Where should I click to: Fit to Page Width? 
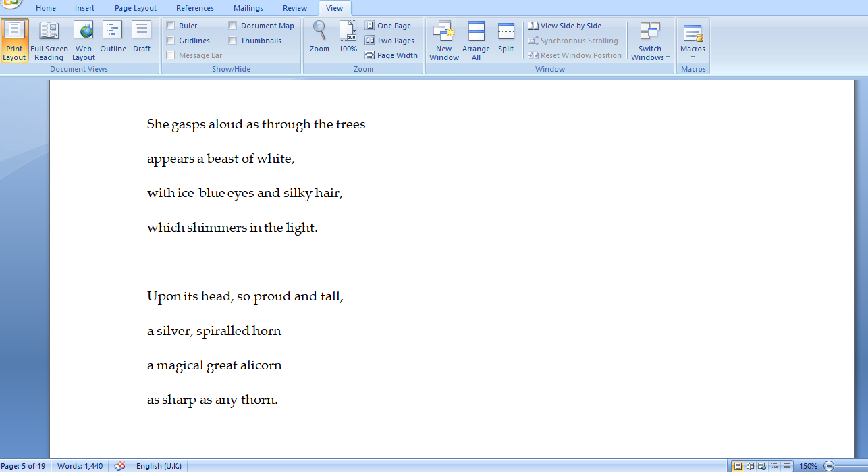(391, 55)
